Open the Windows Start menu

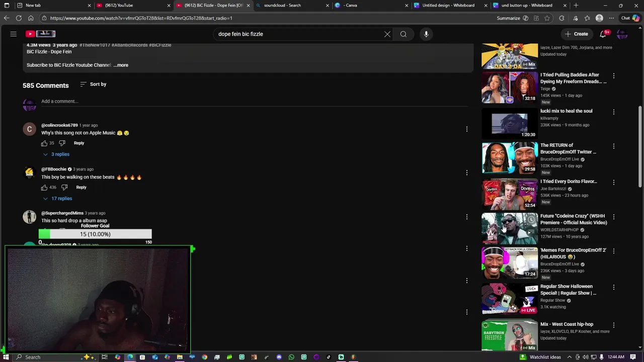7,357
